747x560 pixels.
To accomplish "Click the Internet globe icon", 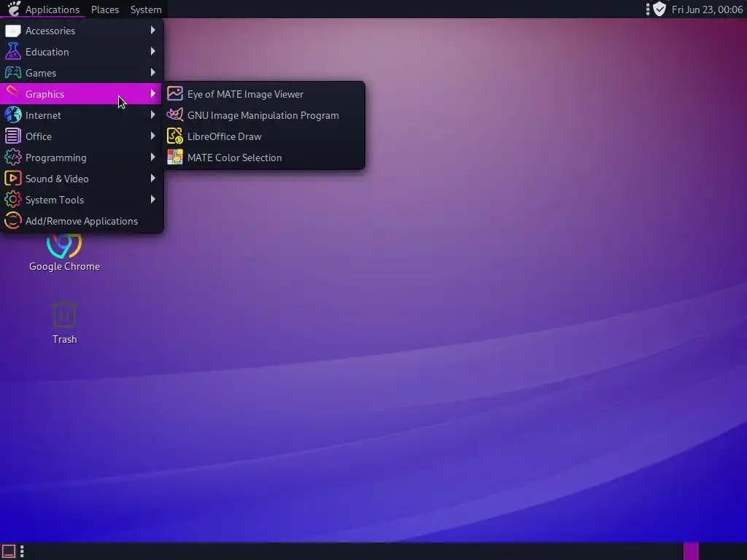I will tap(13, 115).
